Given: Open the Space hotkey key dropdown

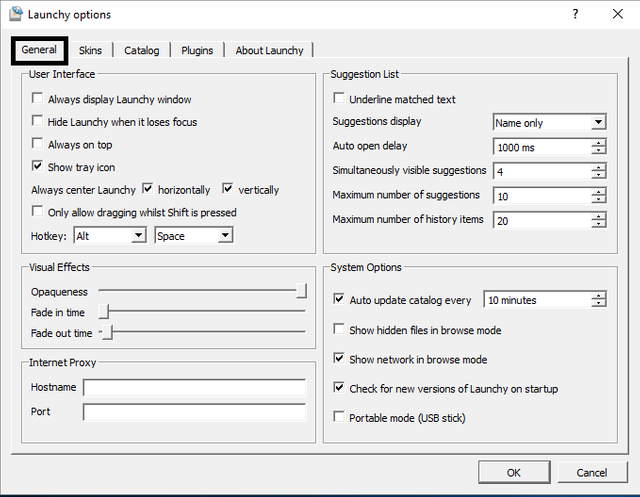Looking at the screenshot, I should pos(225,235).
